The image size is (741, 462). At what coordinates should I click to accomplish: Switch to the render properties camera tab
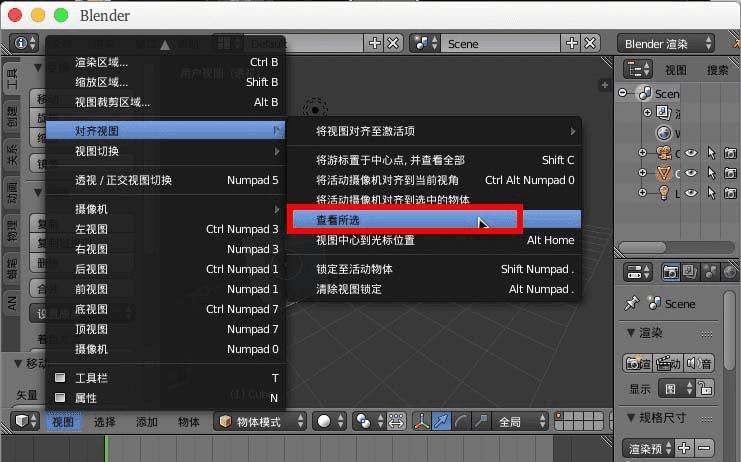click(671, 272)
